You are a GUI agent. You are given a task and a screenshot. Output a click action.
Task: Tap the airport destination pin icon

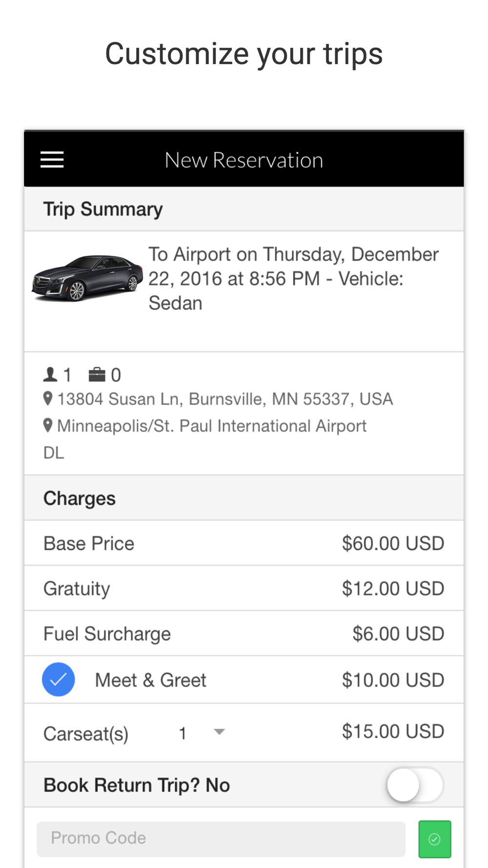coord(47,426)
